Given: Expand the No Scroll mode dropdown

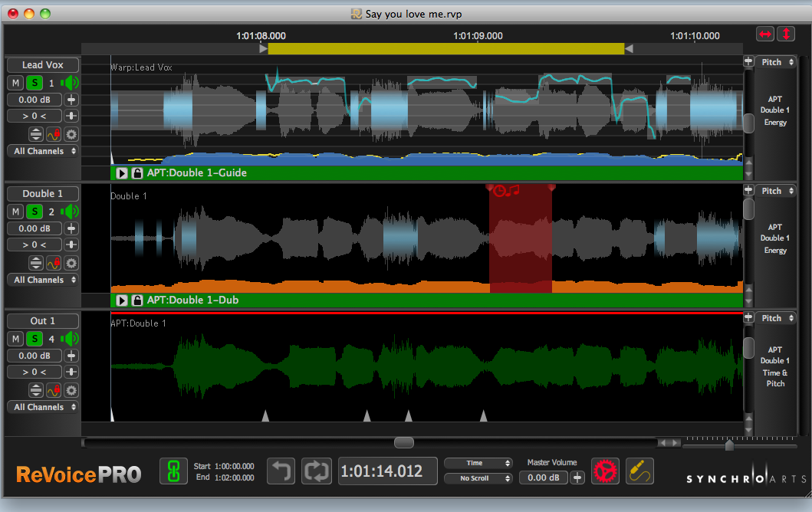Looking at the screenshot, I should (x=478, y=478).
